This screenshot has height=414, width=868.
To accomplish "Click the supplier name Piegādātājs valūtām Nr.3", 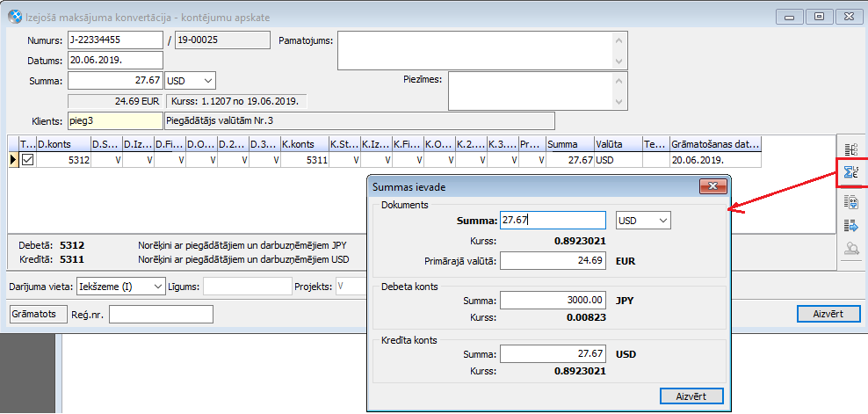I will pos(359,120).
